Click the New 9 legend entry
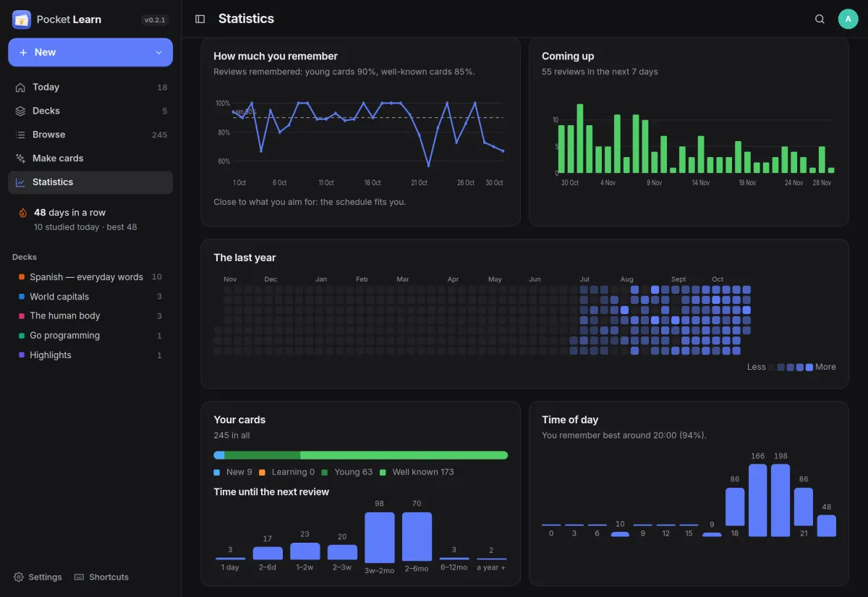The image size is (868, 597). 233,472
